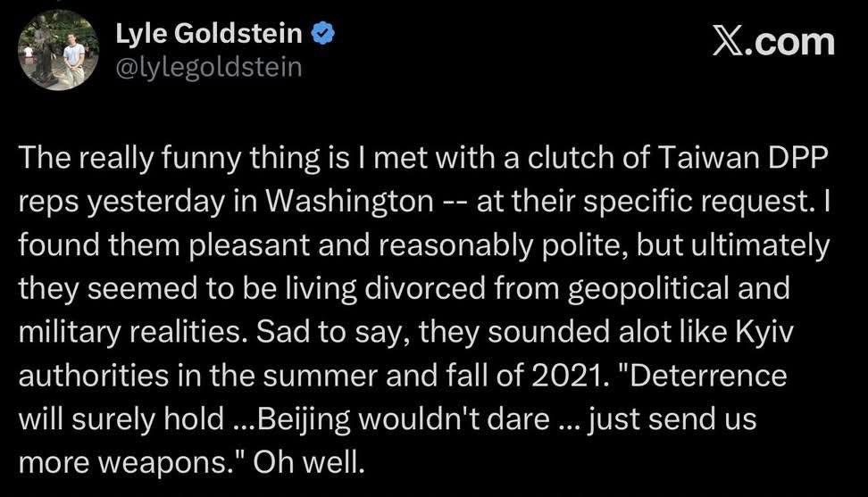Viewport: 868px width, 497px height.
Task: Click the display name Lyle Goldstein
Action: pyautogui.click(x=211, y=36)
